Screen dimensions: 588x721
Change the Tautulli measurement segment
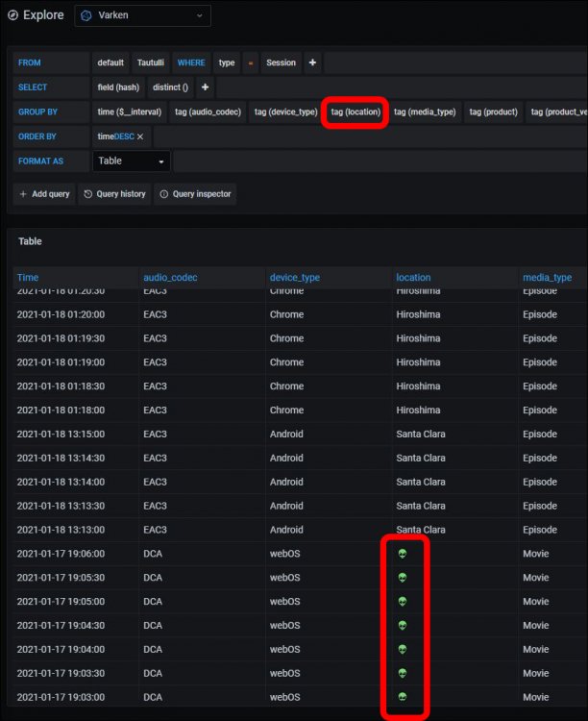point(150,62)
